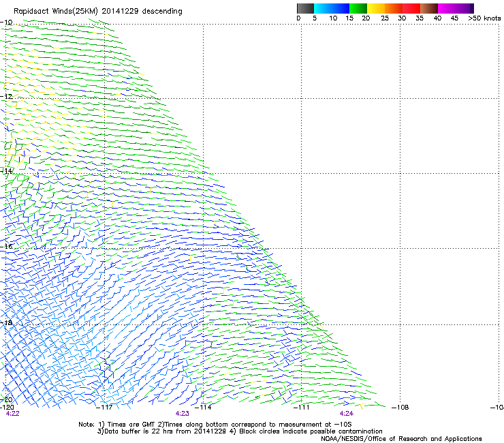Image resolution: width=504 pixels, height=443 pixels.
Task: Click the purple '4:24' swath time label
Action: coord(347,414)
